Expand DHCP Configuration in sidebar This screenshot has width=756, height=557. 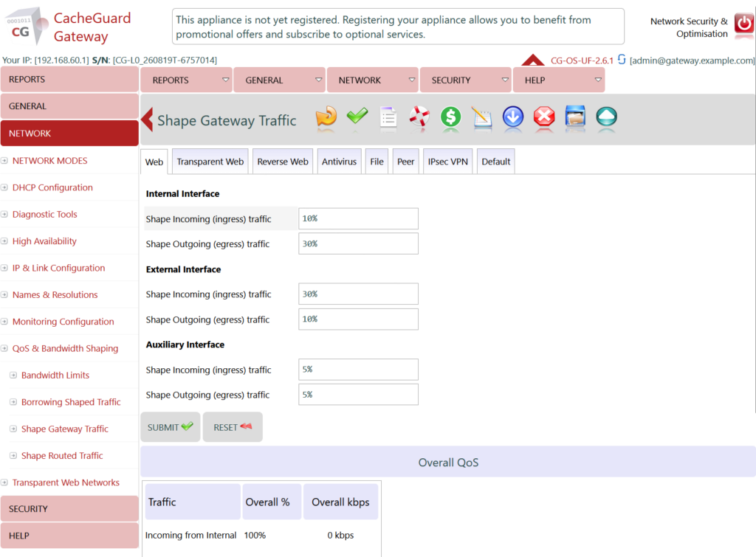[x=4, y=187]
